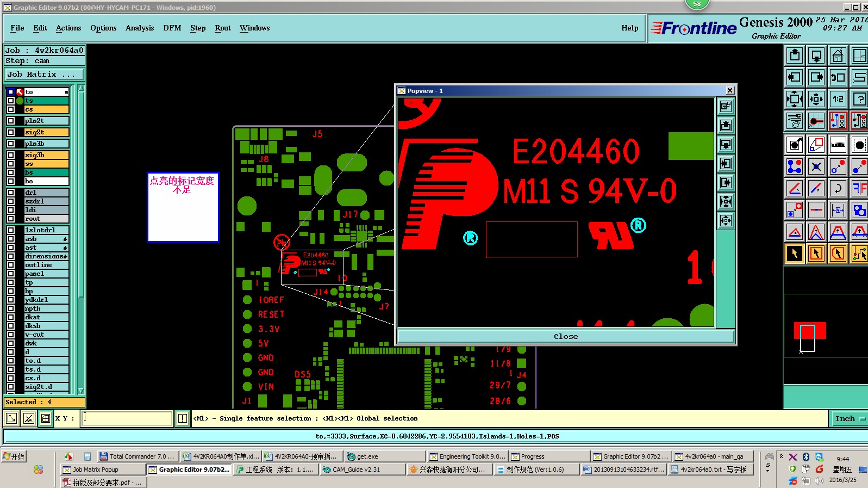Toggle display checkbox for layer sig3b
Image resolution: width=868 pixels, height=488 pixels.
(11, 155)
